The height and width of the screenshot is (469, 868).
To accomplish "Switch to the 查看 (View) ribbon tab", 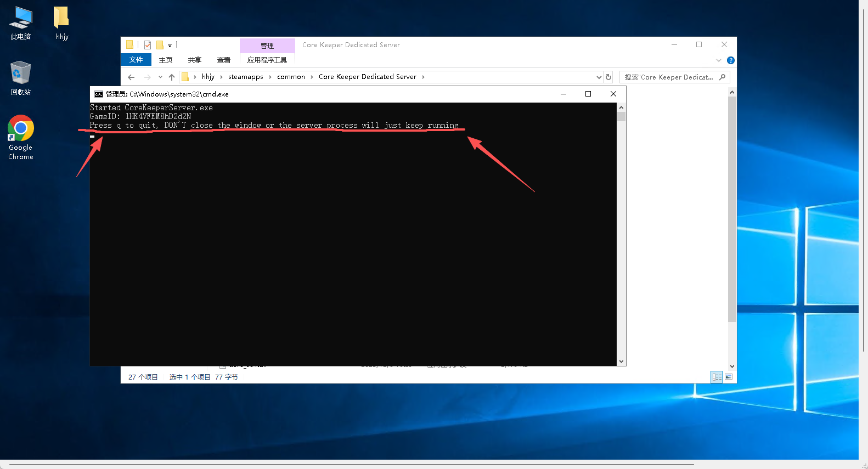I will coord(224,60).
